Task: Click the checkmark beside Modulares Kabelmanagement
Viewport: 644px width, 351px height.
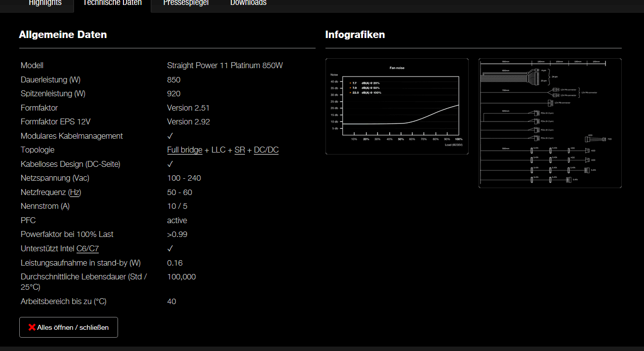Action: tap(170, 136)
